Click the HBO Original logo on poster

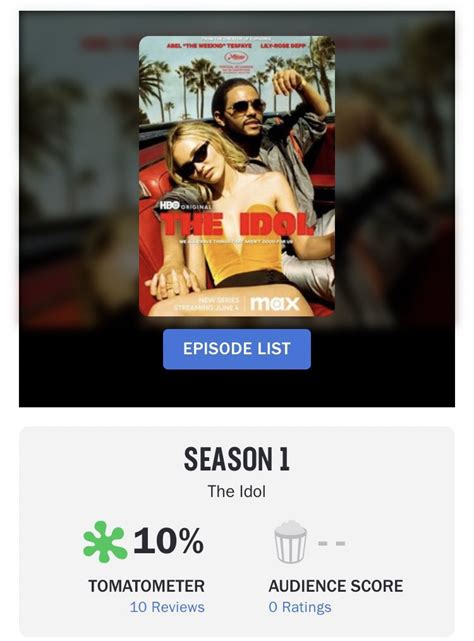click(x=185, y=206)
